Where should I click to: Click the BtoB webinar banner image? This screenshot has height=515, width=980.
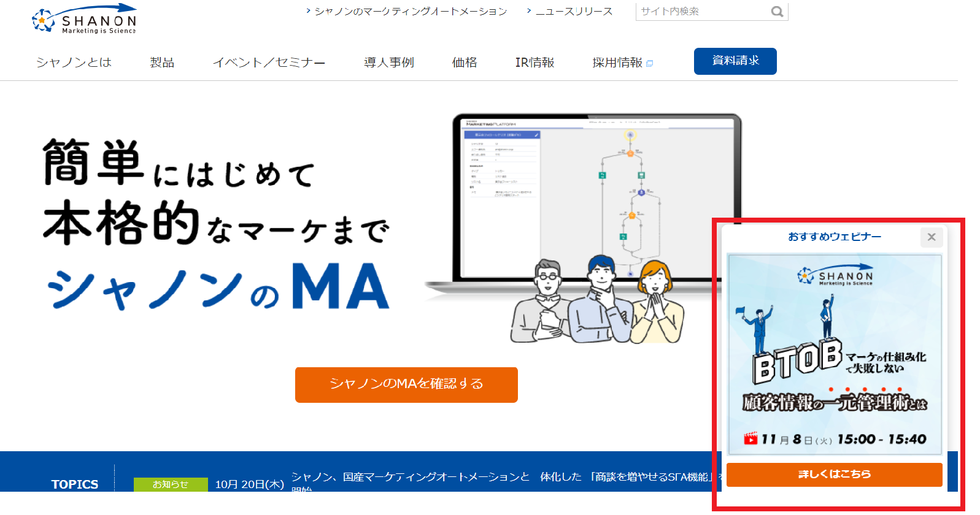pyautogui.click(x=835, y=354)
